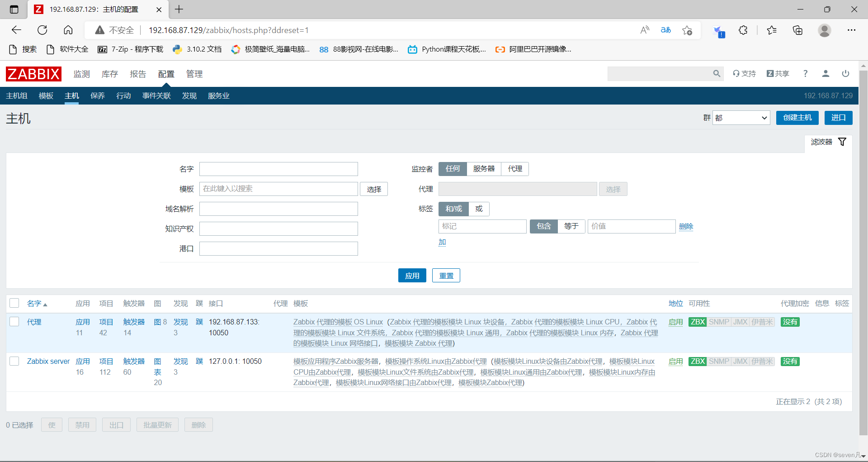This screenshot has width=868, height=462.
Task: Open the new tab plus button
Action: pos(179,9)
